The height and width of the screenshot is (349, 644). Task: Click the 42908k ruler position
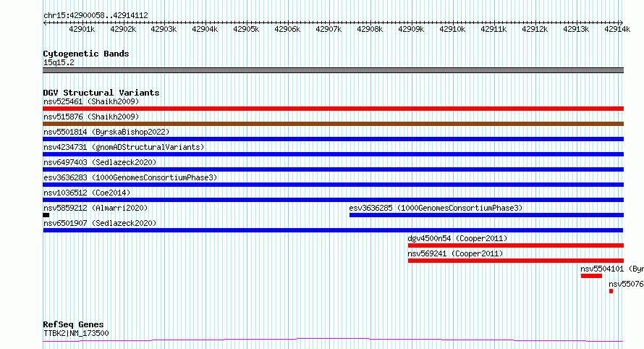(370, 29)
